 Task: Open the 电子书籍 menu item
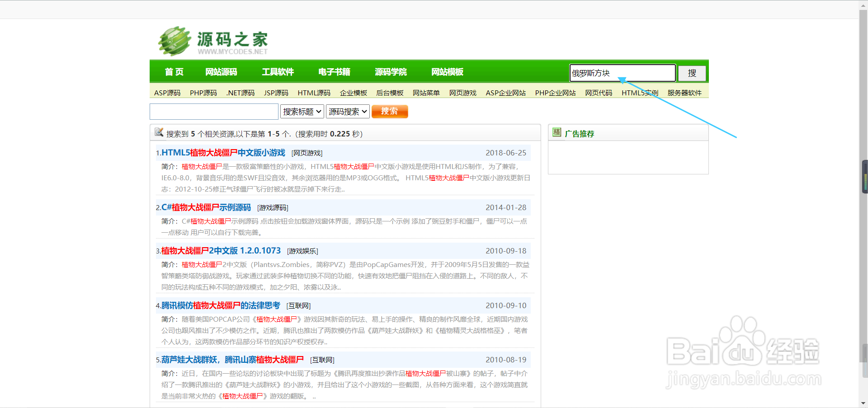[334, 72]
